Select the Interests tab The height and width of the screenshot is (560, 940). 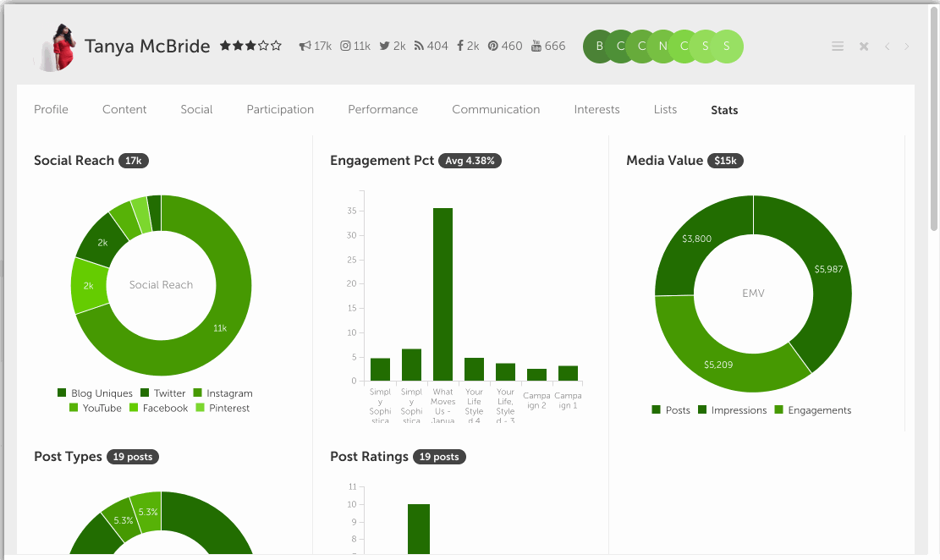[596, 110]
